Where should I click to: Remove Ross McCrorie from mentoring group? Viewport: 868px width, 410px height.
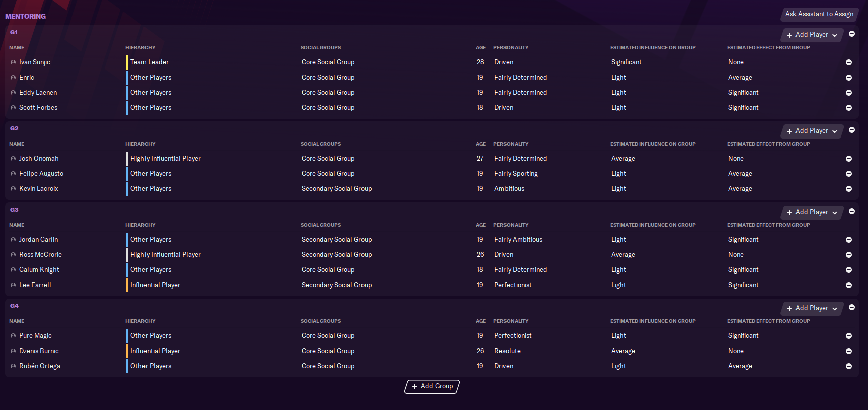tap(849, 255)
